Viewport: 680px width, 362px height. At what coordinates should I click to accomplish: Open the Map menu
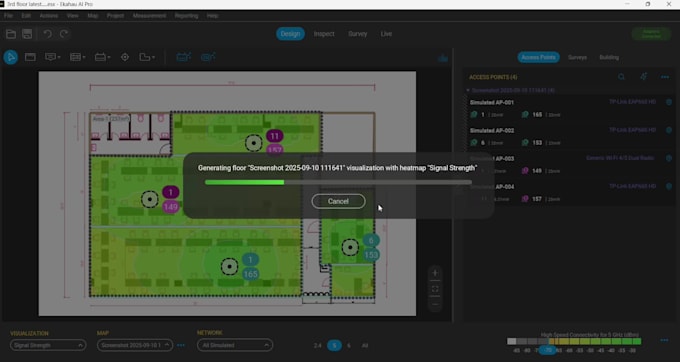(93, 16)
